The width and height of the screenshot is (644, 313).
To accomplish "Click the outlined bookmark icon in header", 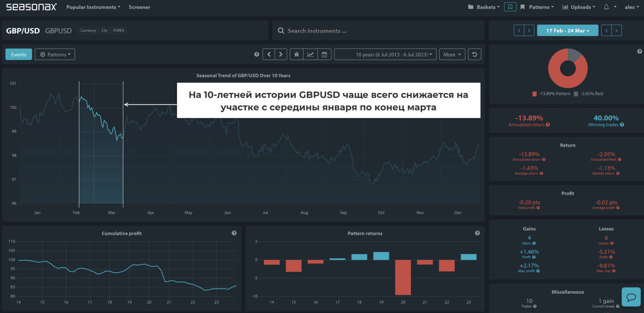I will [x=510, y=7].
